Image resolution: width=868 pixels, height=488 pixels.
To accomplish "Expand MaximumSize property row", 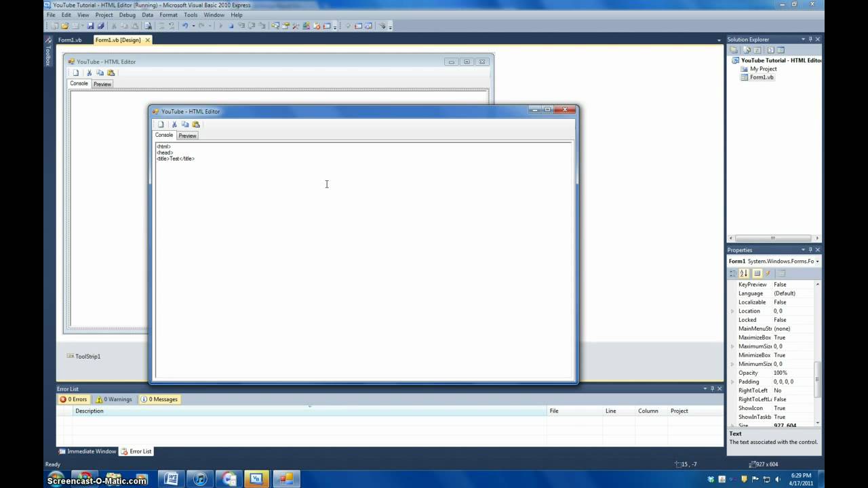I will [x=732, y=346].
